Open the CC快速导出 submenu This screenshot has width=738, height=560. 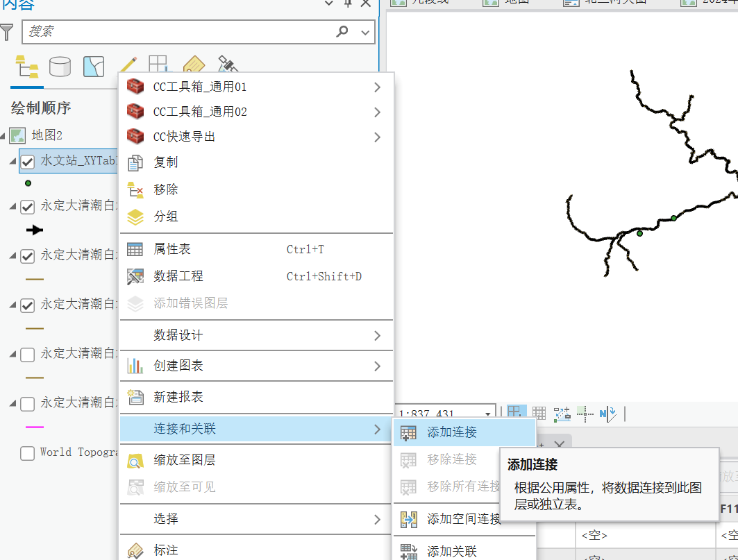[256, 137]
